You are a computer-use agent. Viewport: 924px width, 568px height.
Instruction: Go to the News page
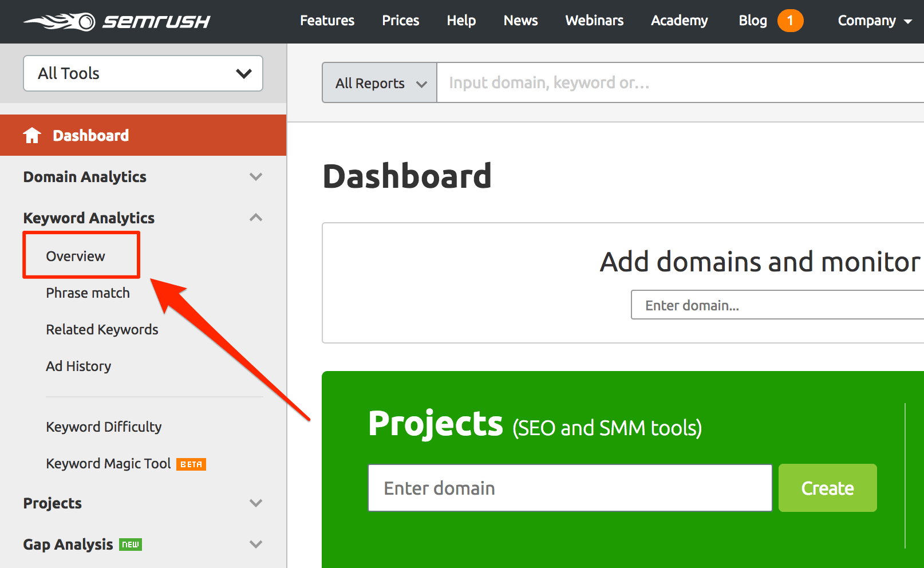[x=521, y=21]
